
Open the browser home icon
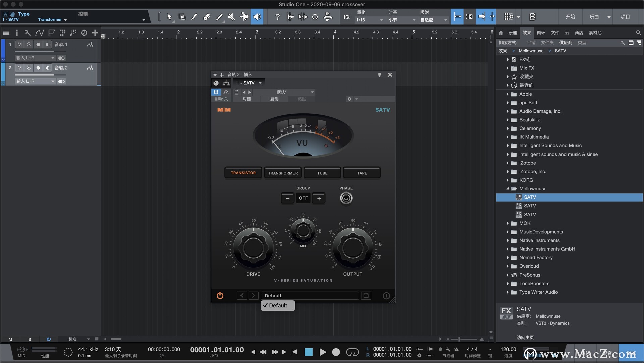coord(501,33)
